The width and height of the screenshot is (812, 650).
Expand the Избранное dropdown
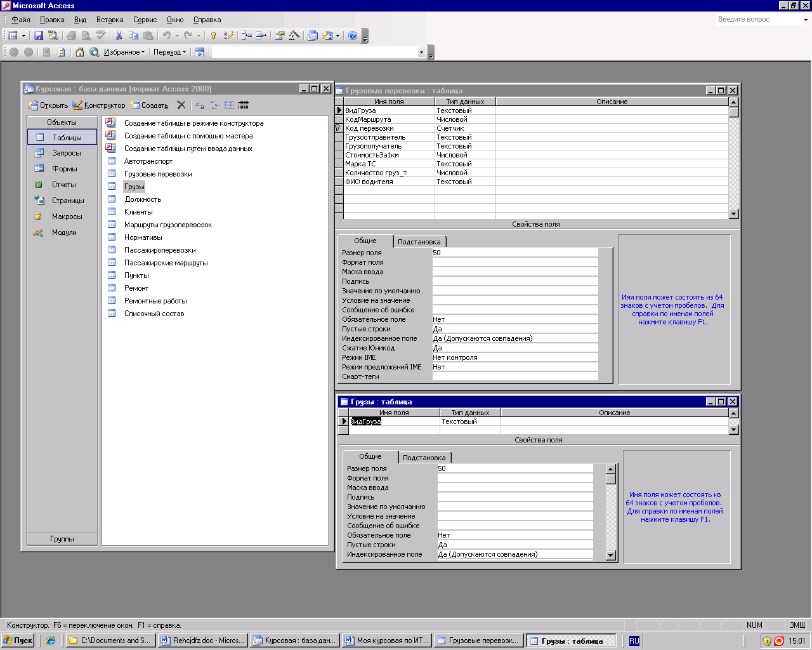coord(124,52)
